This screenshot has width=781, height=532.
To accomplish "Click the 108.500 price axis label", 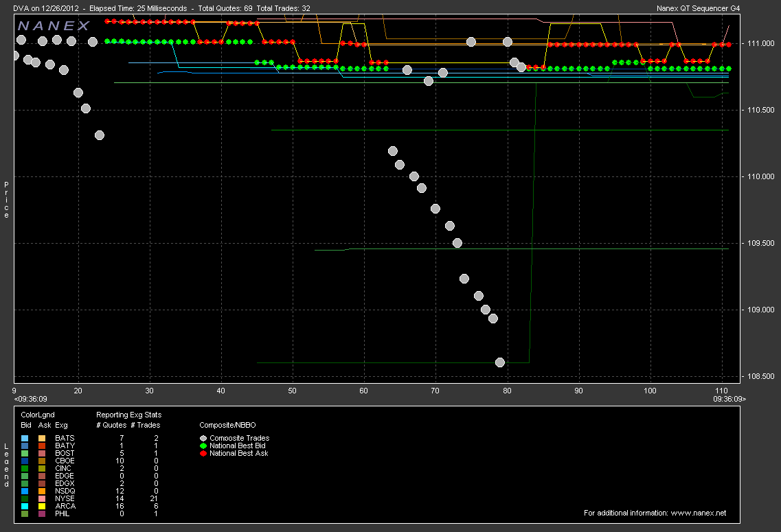I will [760, 377].
